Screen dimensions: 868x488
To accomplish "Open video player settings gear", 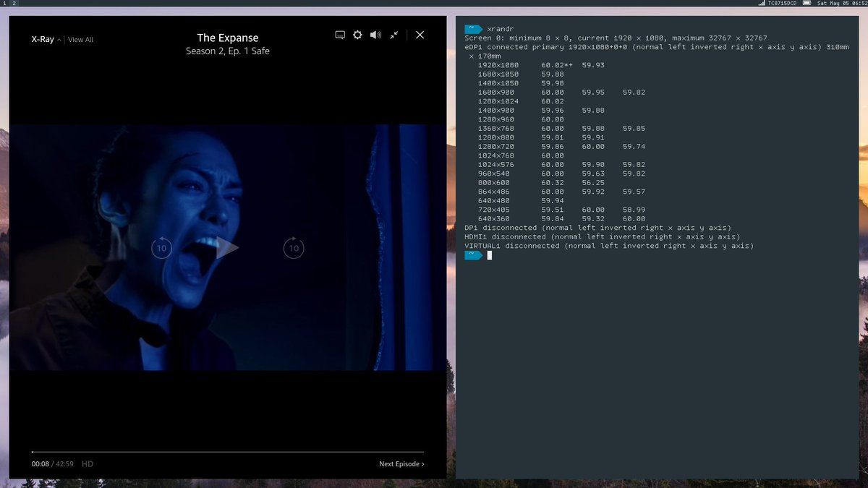I will [357, 35].
